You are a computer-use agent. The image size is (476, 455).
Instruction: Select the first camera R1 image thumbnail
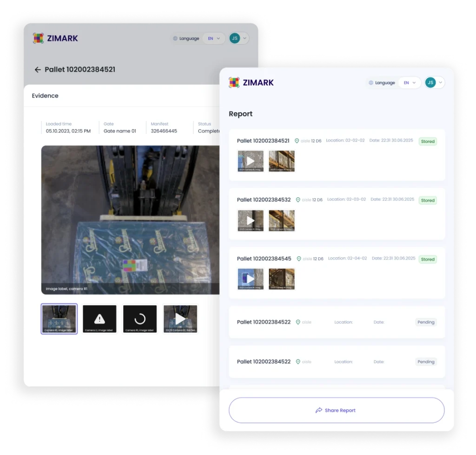click(x=59, y=319)
